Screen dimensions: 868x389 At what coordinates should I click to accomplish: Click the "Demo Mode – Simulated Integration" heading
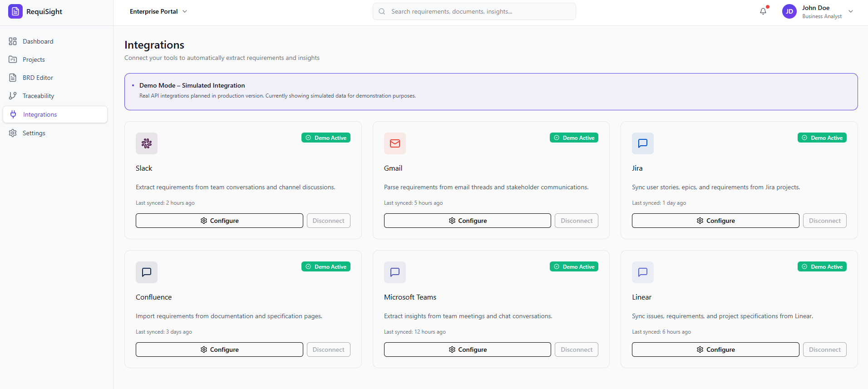[x=192, y=85]
